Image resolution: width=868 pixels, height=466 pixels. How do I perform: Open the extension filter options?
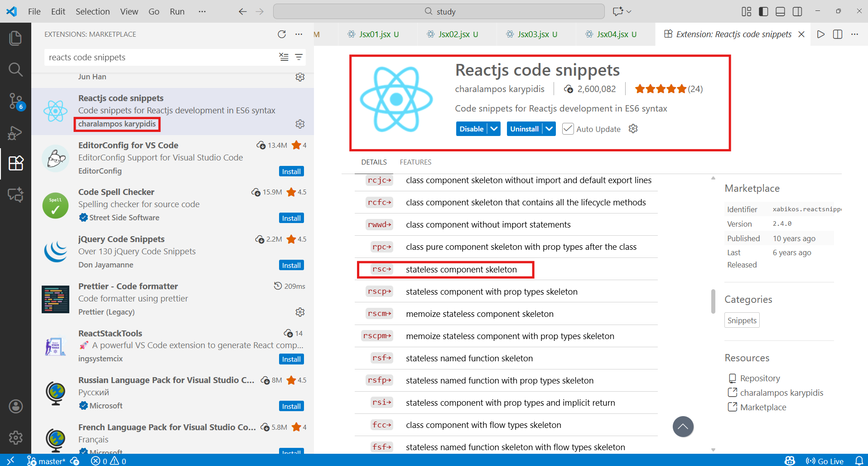pos(299,57)
